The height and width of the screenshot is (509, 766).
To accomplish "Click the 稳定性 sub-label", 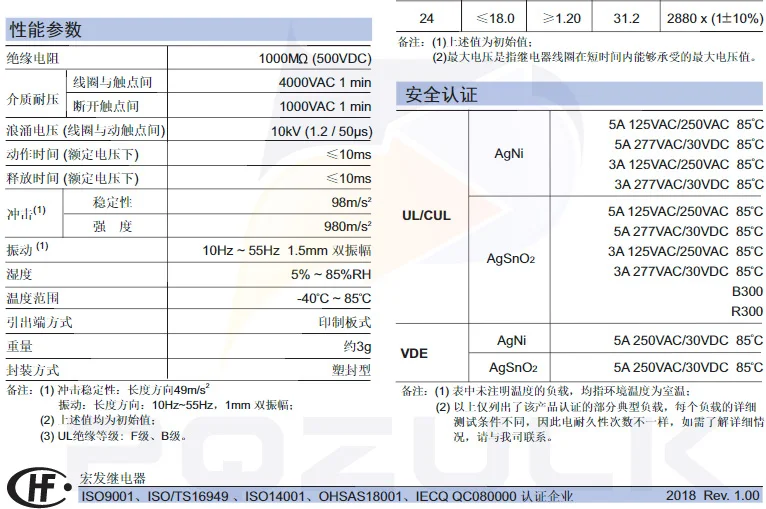I will click(113, 202).
